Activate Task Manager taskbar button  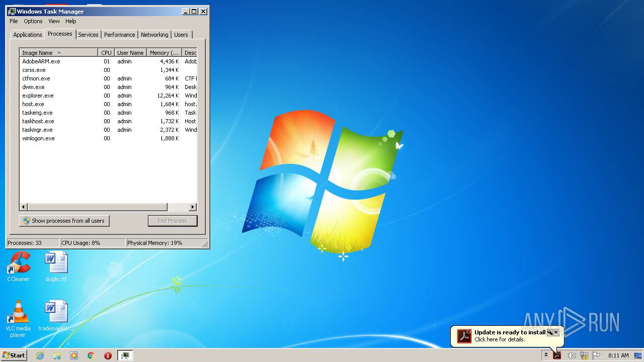[x=125, y=355]
